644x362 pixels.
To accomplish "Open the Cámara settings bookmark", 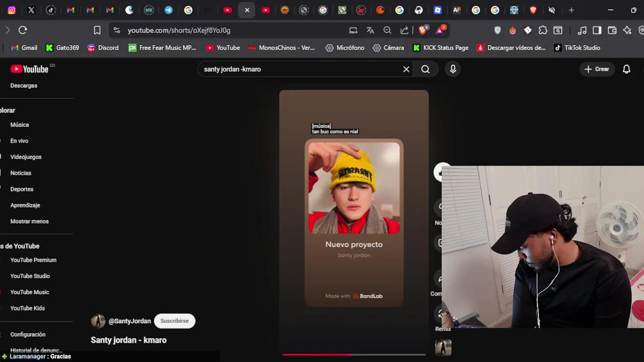I will pyautogui.click(x=388, y=48).
